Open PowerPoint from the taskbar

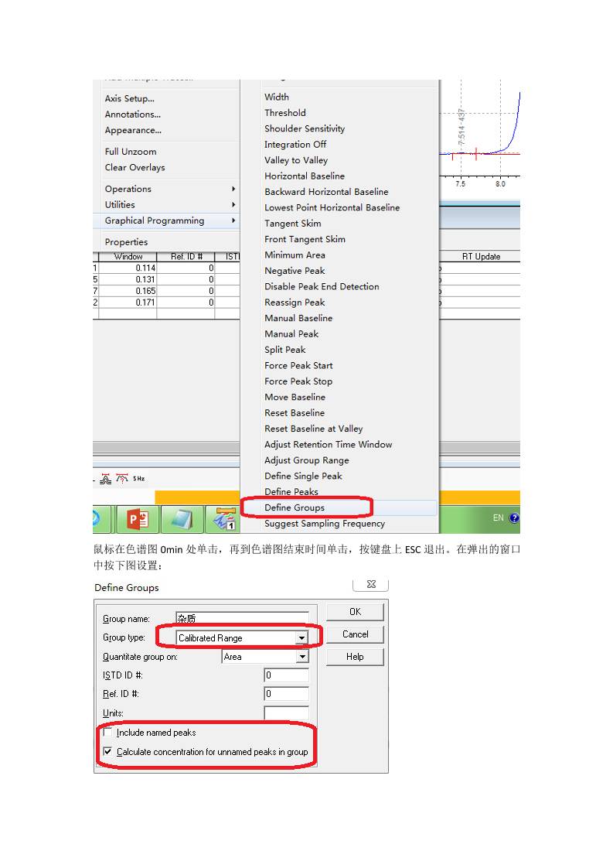(138, 519)
